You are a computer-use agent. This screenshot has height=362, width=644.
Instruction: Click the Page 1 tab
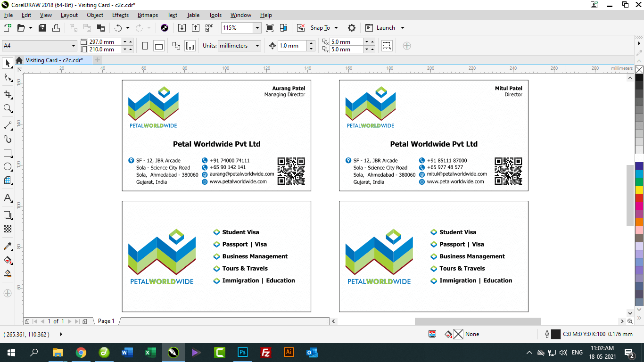(106, 321)
